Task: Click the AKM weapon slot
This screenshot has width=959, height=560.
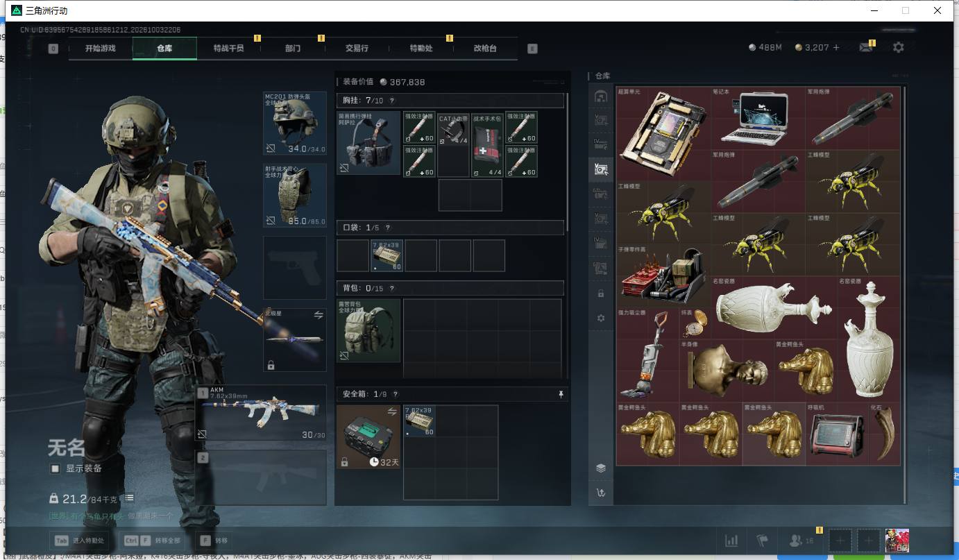Action: click(262, 413)
